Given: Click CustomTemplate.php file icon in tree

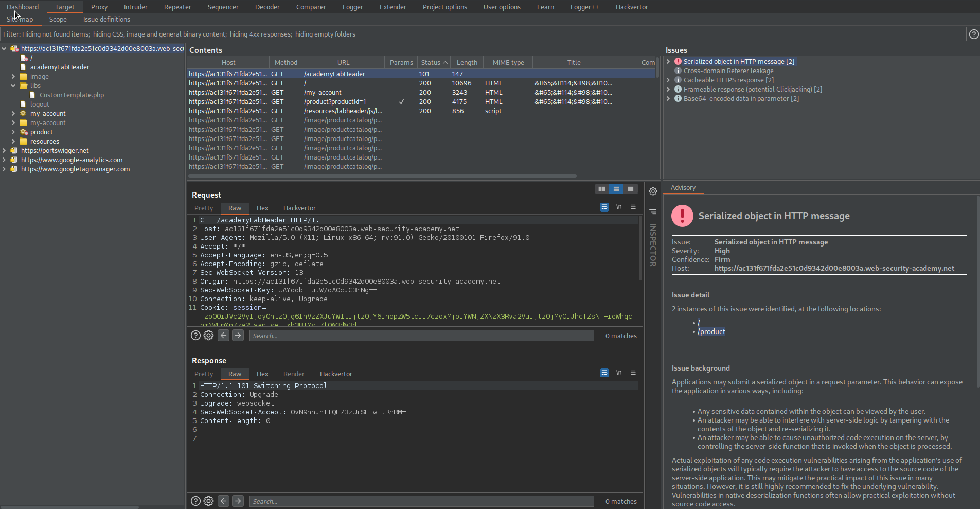Looking at the screenshot, I should tap(32, 95).
